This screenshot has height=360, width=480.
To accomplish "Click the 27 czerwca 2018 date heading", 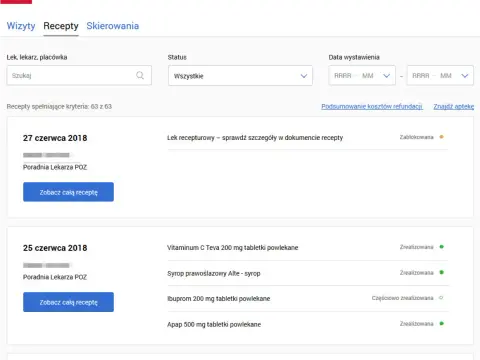I will tap(55, 138).
